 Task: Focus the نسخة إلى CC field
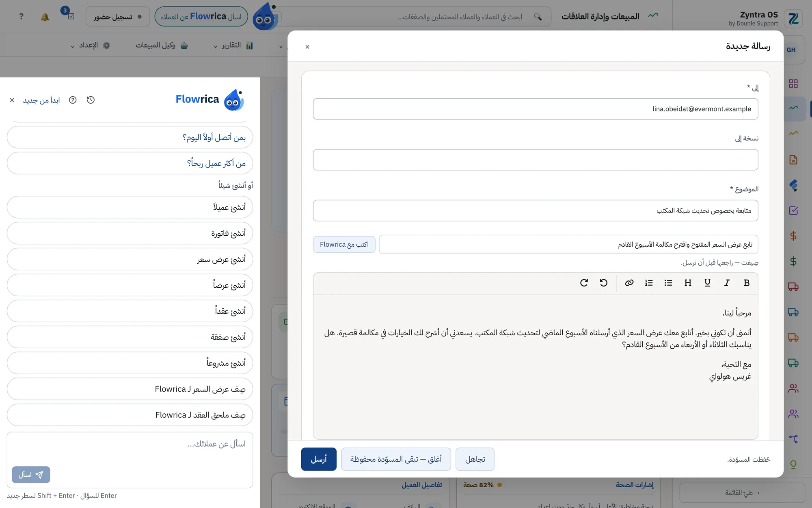click(x=536, y=160)
